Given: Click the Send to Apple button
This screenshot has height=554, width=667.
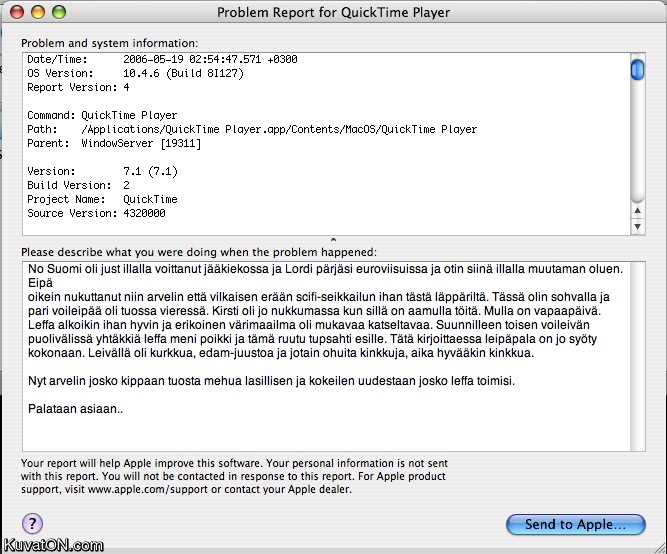Looking at the screenshot, I should click(x=575, y=523).
